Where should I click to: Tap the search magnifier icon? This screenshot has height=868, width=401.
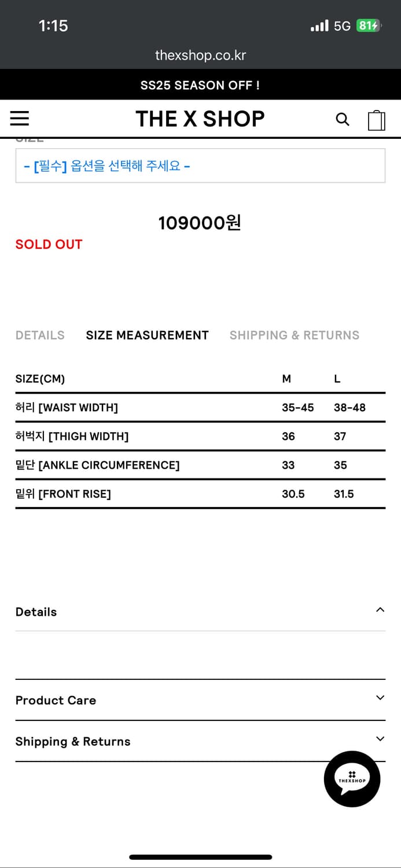pos(343,119)
